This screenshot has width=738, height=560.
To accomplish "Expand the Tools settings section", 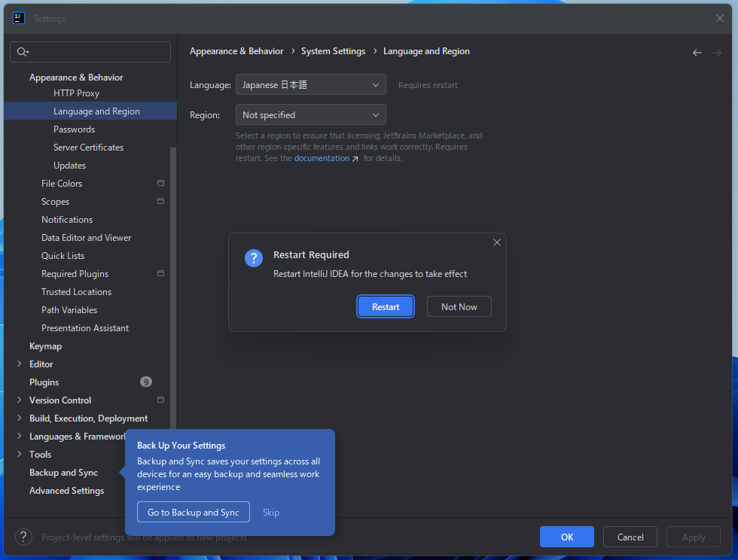I will pyautogui.click(x=20, y=454).
